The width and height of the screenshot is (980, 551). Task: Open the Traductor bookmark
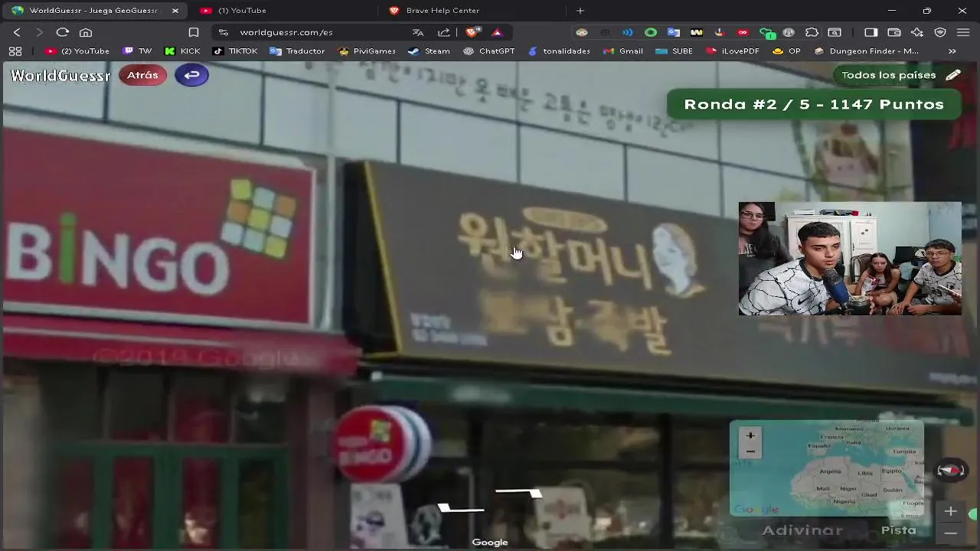click(298, 51)
